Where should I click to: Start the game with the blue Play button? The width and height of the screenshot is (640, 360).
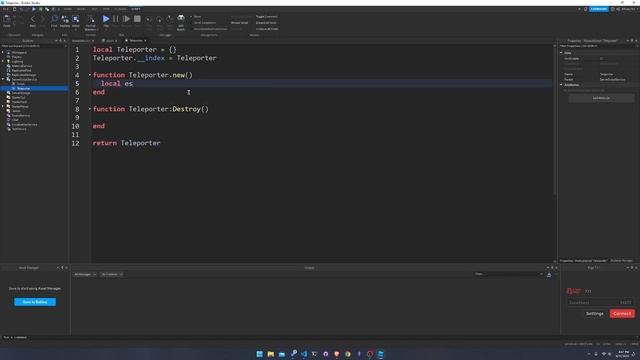tap(106, 20)
